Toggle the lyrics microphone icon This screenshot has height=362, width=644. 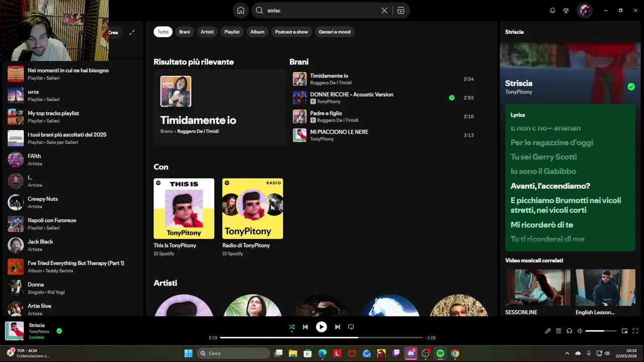pyautogui.click(x=547, y=331)
